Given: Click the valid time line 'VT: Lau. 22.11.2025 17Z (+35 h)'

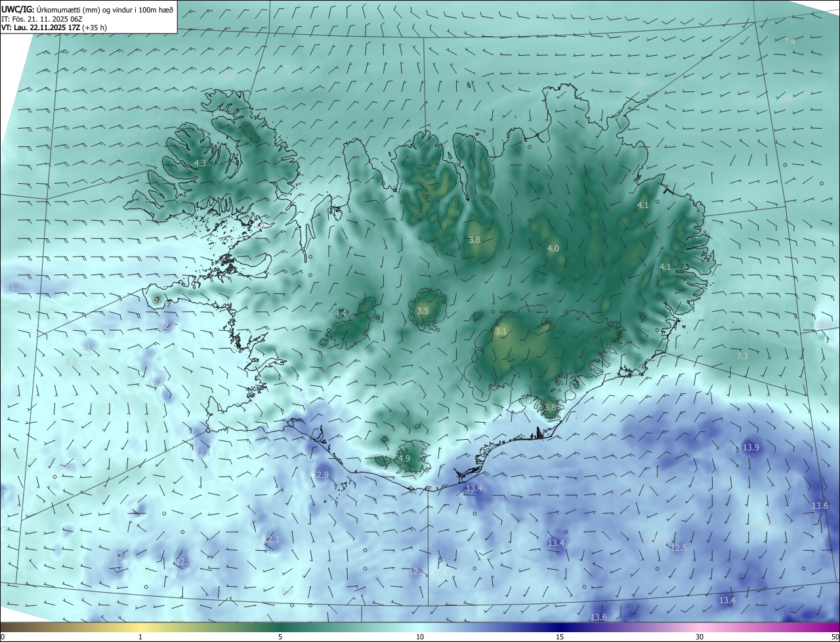Looking at the screenshot, I should pyautogui.click(x=54, y=28).
